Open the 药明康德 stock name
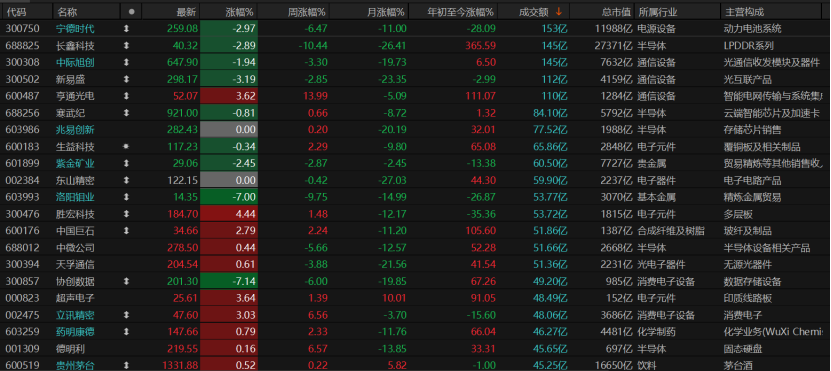Viewport: 831px width, 371px height. [75, 332]
